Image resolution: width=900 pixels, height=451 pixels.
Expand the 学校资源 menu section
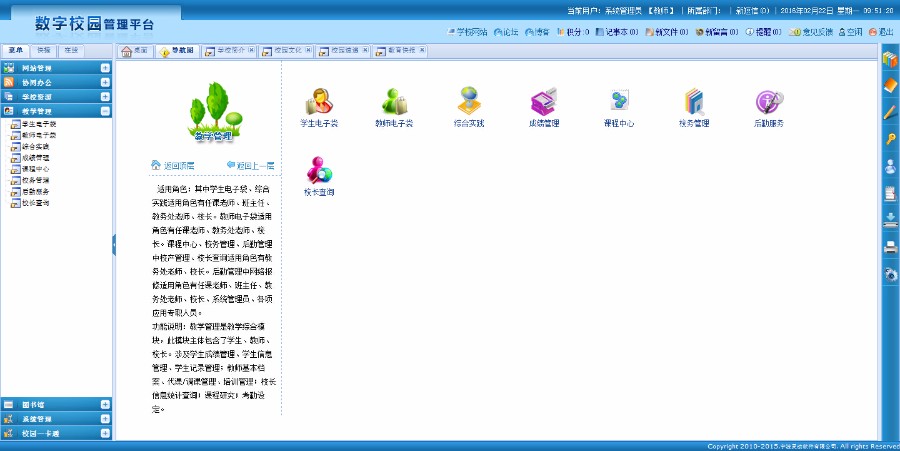[x=105, y=97]
